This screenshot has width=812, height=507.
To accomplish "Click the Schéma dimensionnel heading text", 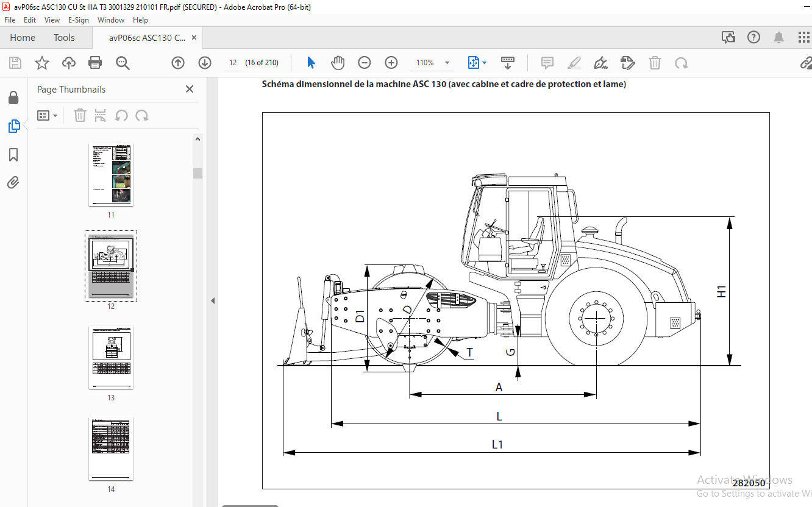I will (x=444, y=84).
